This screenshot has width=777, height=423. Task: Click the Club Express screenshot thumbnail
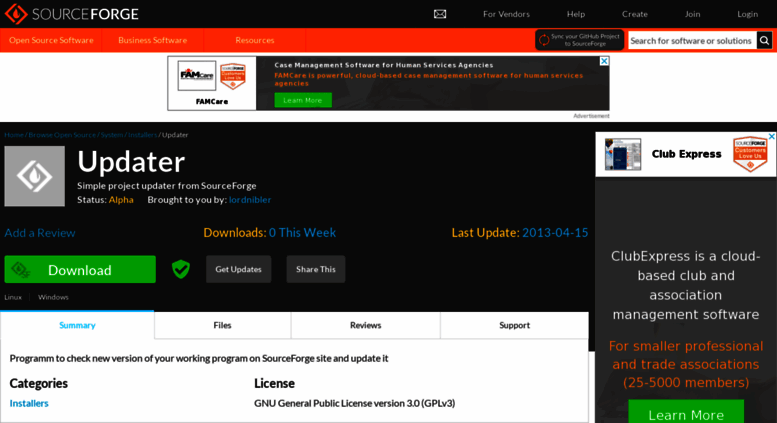(623, 155)
